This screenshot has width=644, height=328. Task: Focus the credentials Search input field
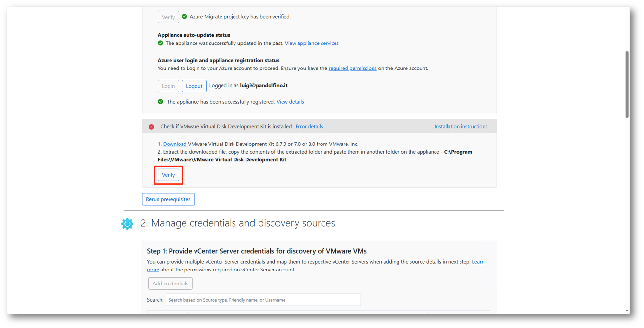click(263, 300)
